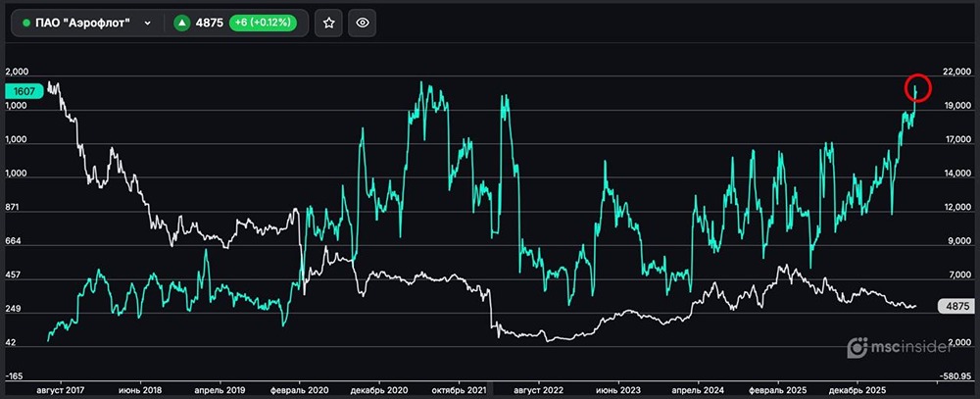
Task: Toggle visibility with the eye icon
Action: click(x=362, y=24)
